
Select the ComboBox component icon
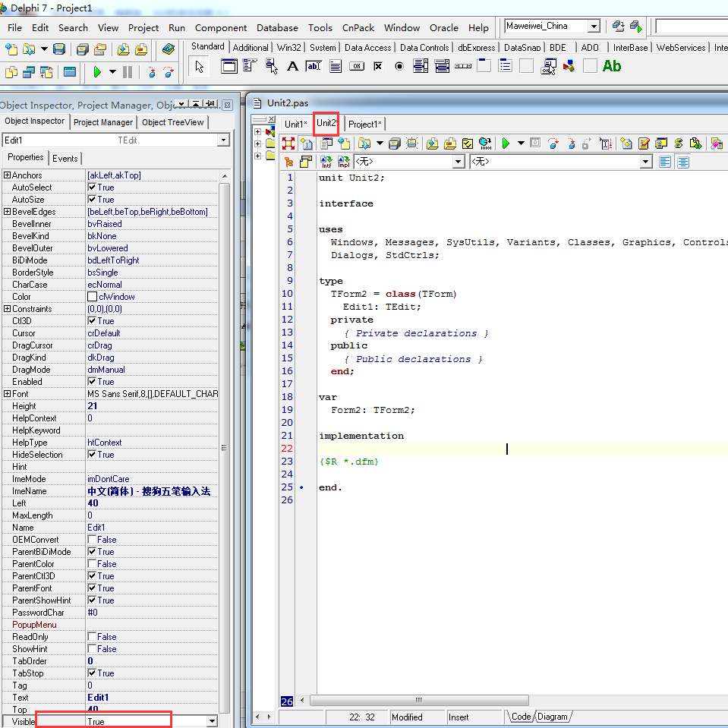442,66
